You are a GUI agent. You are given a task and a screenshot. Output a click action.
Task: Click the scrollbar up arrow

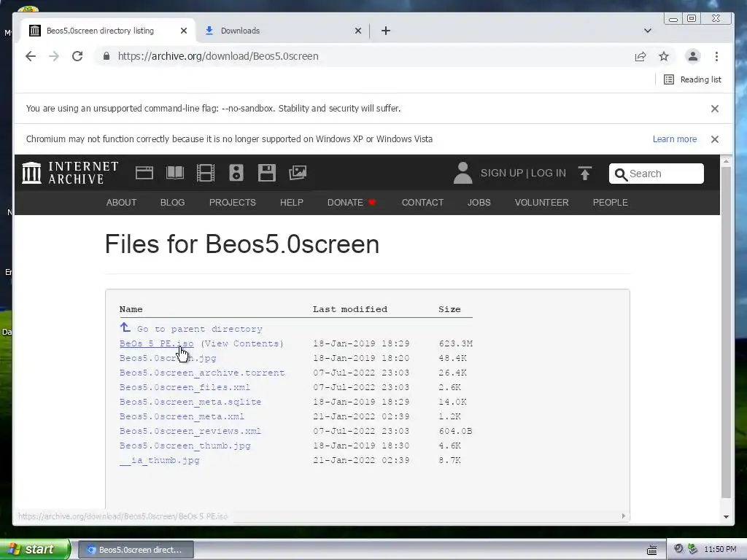point(726,161)
